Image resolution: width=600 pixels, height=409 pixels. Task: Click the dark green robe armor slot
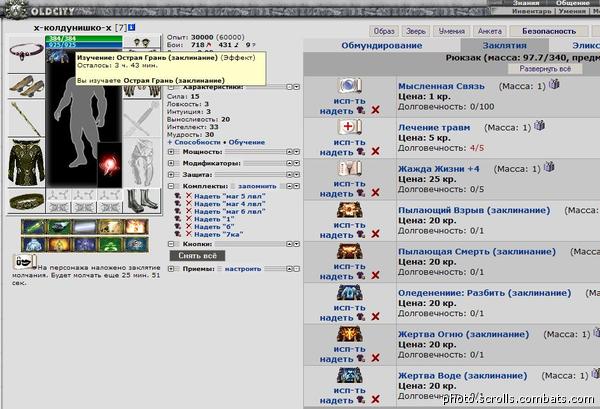coord(26,163)
